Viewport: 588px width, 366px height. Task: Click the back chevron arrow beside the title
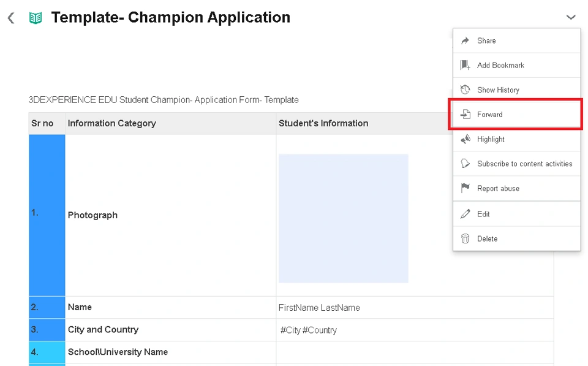tap(11, 18)
